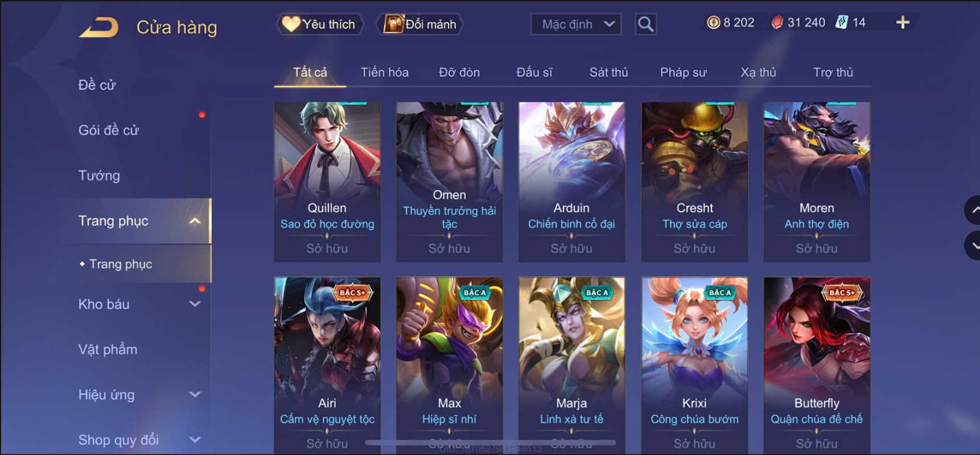
Task: Click the heart icon in Yêu thích
Action: [291, 24]
